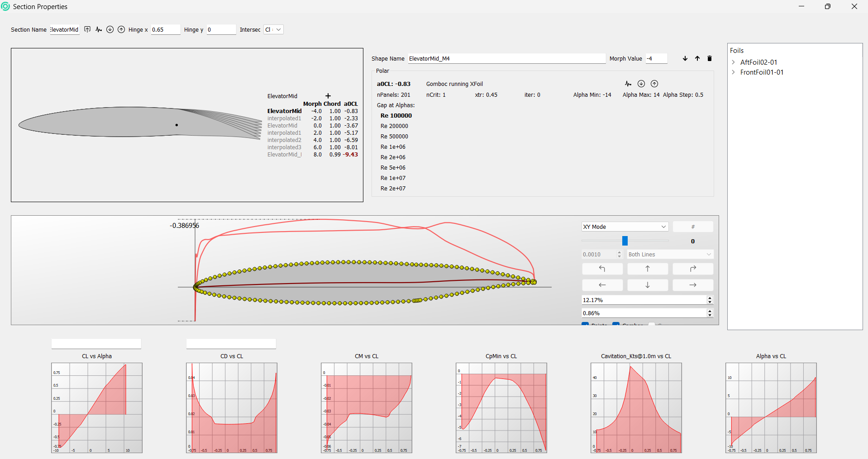Open the XY Mode dropdown
Image resolution: width=868 pixels, height=459 pixels.
625,227
